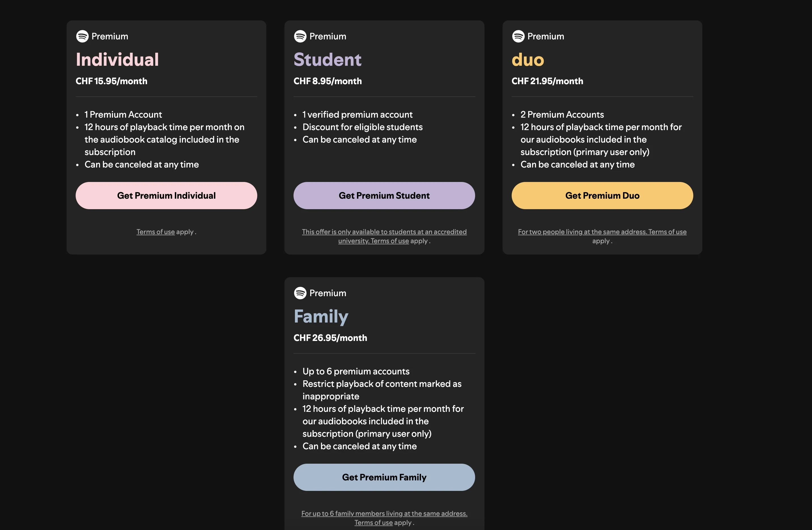This screenshot has height=530, width=812.
Task: Open the accredited university offer link
Action: point(384,232)
